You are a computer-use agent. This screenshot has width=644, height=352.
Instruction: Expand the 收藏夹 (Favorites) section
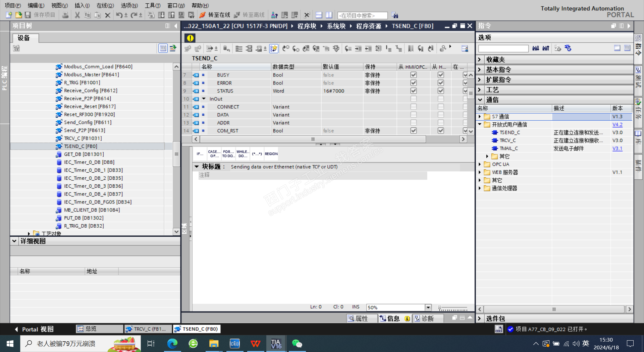click(480, 60)
